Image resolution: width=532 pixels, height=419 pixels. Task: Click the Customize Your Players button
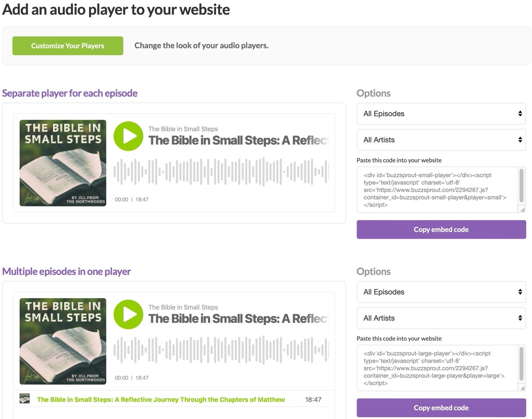[x=68, y=46]
